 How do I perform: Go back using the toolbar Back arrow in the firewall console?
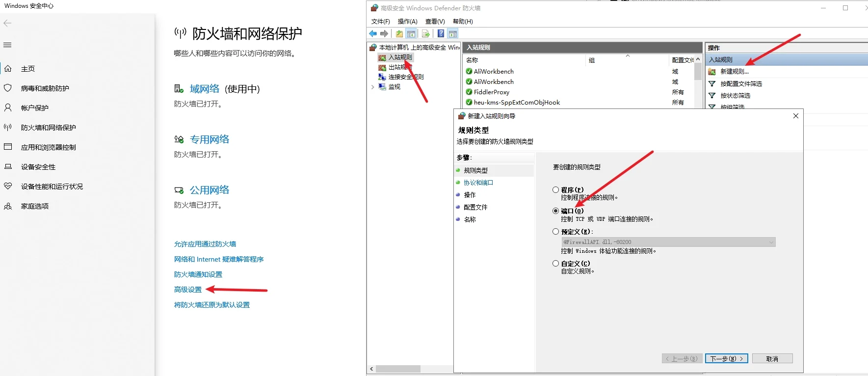coord(373,34)
